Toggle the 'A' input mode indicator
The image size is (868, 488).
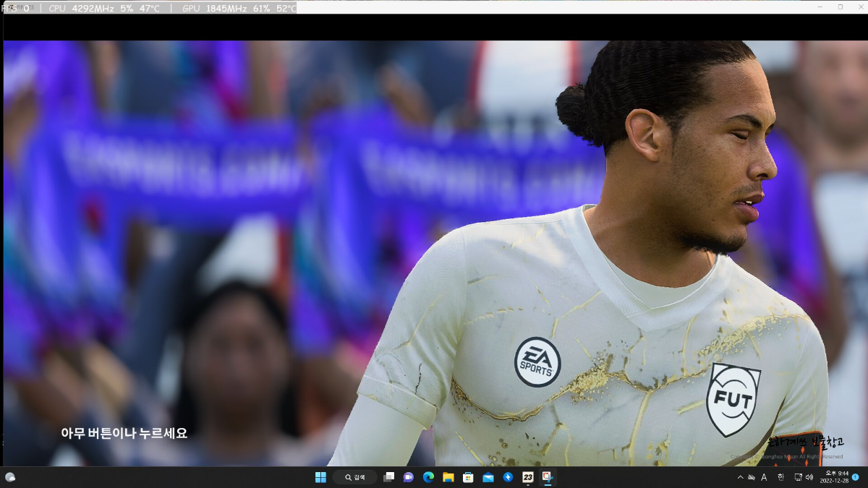coord(764,477)
